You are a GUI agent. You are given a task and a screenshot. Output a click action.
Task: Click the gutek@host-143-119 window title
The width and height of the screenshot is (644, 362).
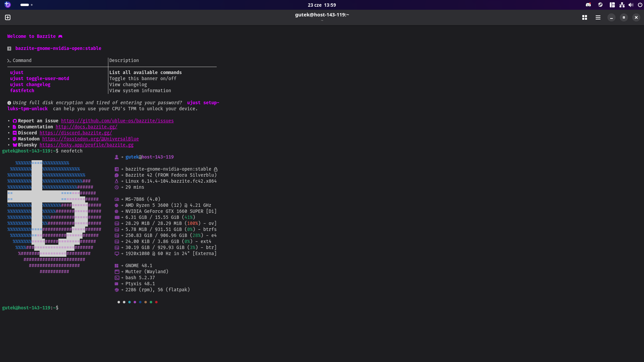coord(322,15)
